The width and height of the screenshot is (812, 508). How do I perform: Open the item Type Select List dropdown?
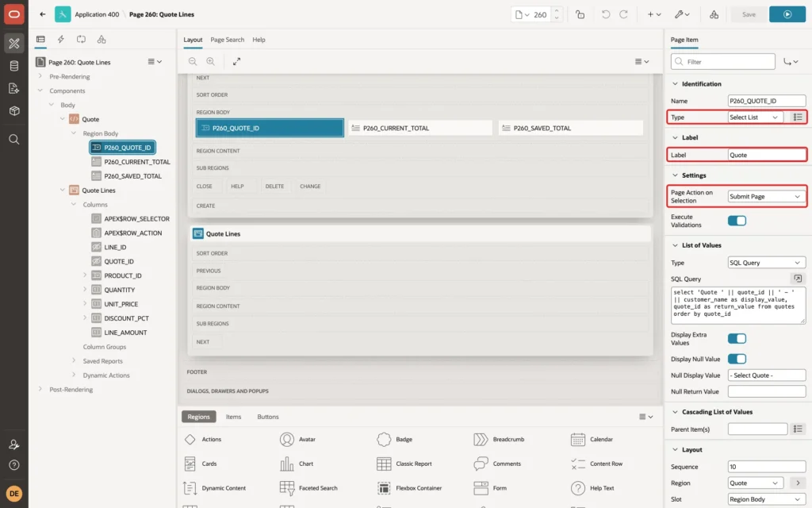tap(756, 117)
